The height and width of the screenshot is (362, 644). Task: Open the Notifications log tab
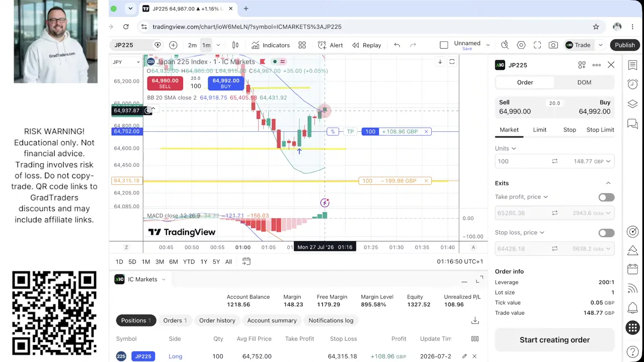(x=331, y=320)
